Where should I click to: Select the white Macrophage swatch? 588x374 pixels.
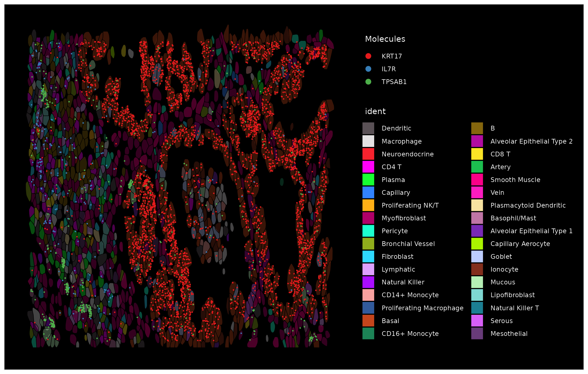click(368, 141)
